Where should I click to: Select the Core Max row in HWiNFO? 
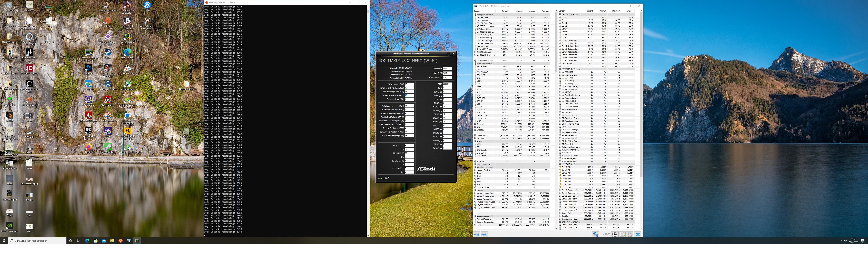click(x=597, y=66)
